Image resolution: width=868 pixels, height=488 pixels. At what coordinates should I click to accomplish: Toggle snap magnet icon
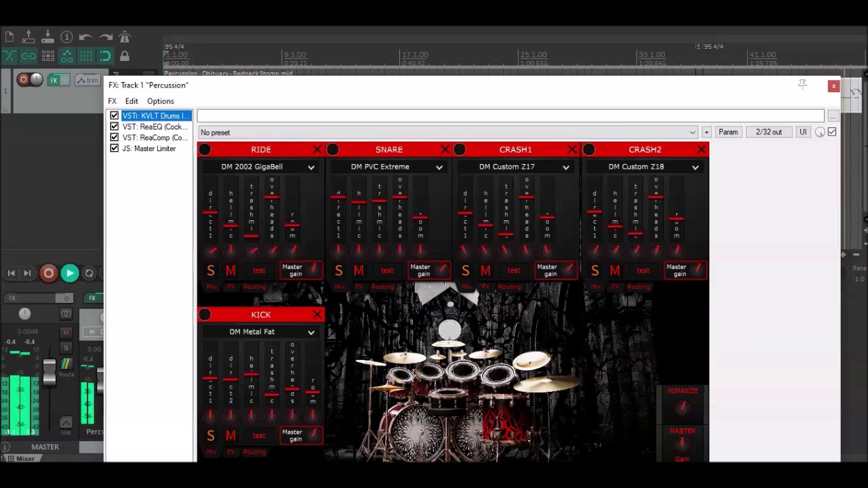105,56
